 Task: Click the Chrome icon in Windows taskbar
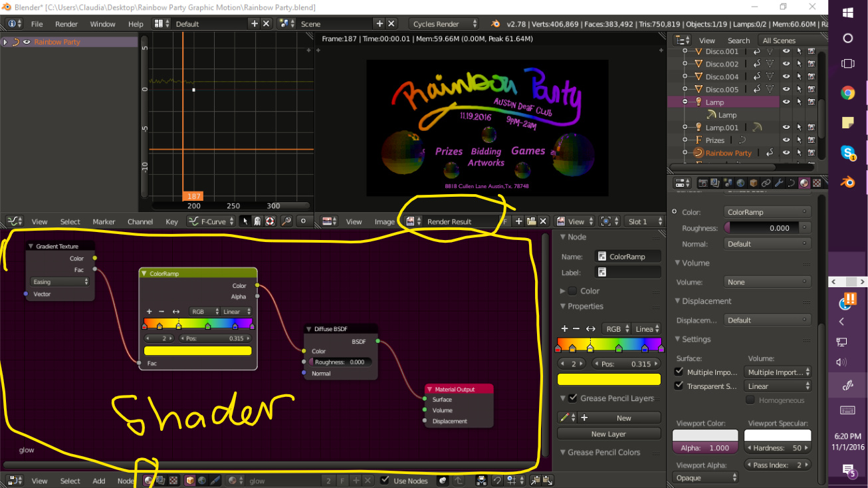coord(847,92)
